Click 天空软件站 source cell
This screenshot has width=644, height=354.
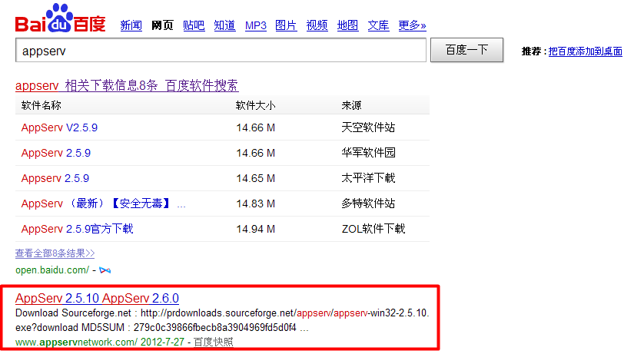pos(368,127)
